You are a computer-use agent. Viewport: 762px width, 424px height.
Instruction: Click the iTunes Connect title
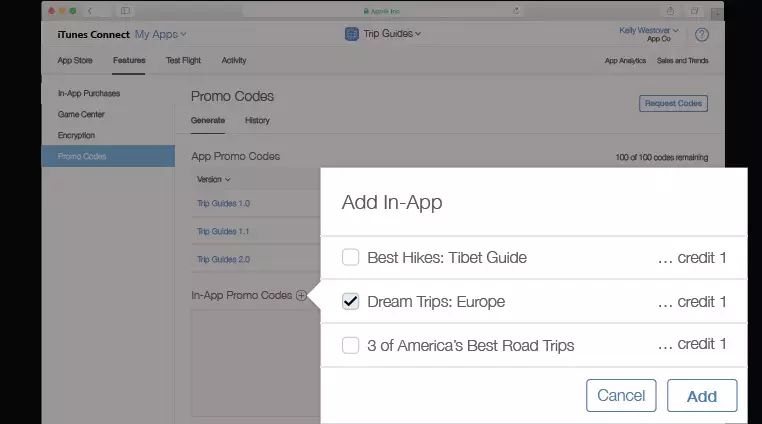[93, 35]
